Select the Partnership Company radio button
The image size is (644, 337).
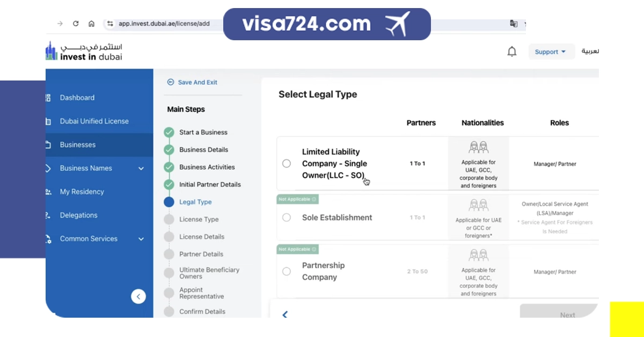[287, 272]
